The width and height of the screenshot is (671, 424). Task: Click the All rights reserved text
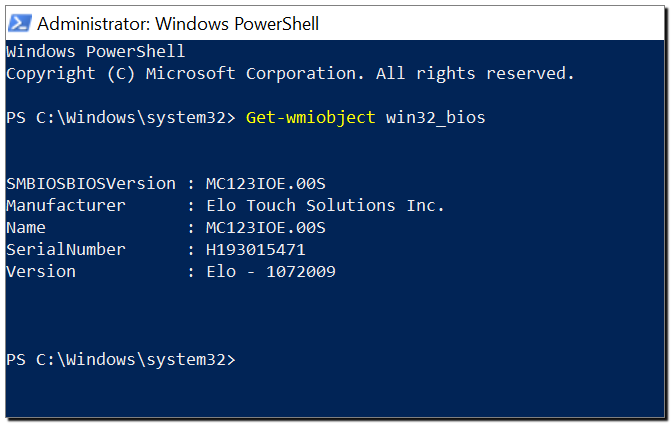(x=475, y=74)
